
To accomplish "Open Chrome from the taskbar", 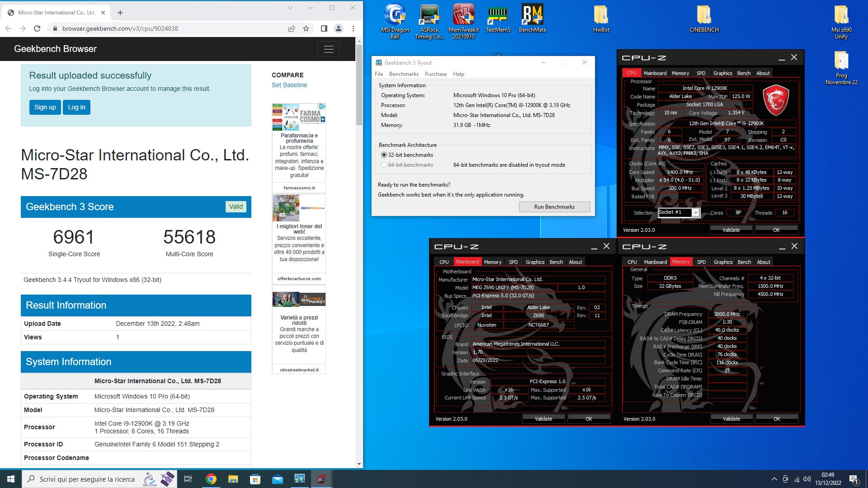I will click(x=211, y=479).
